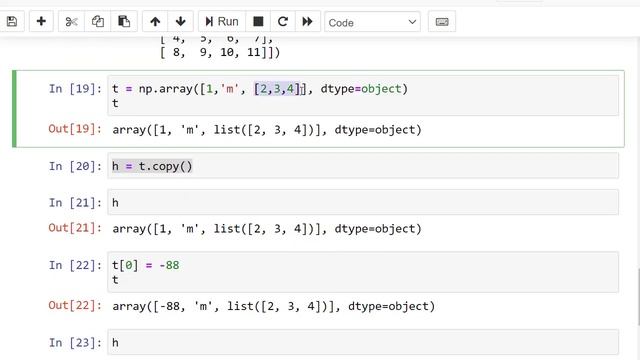Save the notebook with the floppy disk icon

tap(12, 22)
